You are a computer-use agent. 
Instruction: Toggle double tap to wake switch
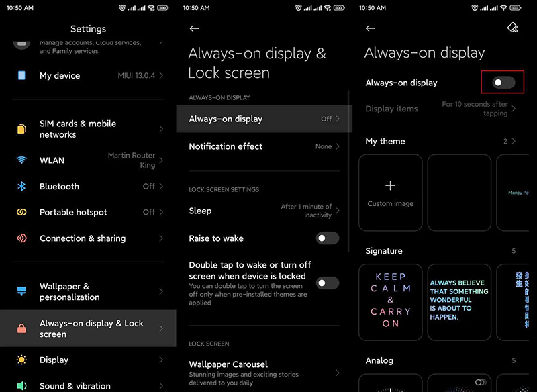[328, 283]
